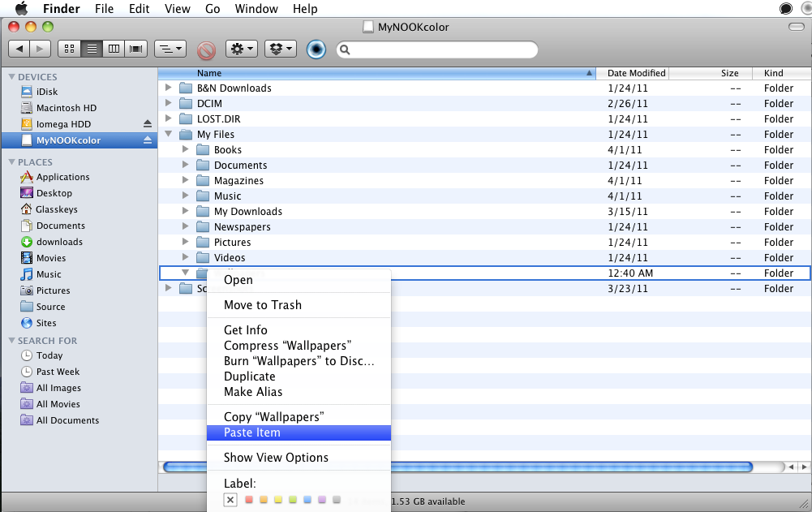Viewport: 812px width, 512px height.
Task: Collapse the My Files folder
Action: 169,135
